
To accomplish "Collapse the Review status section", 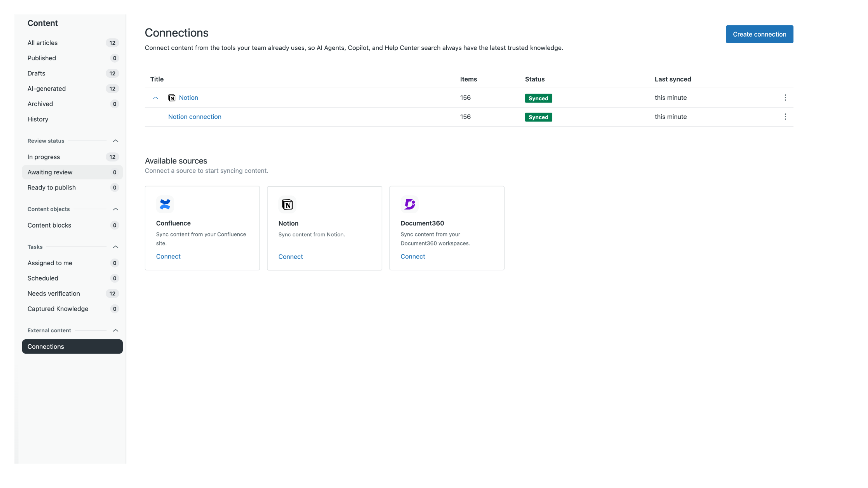I will pyautogui.click(x=115, y=141).
